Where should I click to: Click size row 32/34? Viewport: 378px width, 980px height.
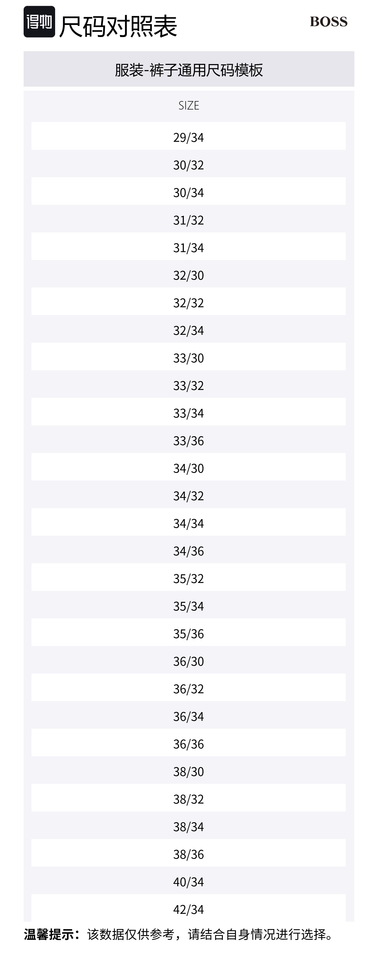click(x=189, y=330)
